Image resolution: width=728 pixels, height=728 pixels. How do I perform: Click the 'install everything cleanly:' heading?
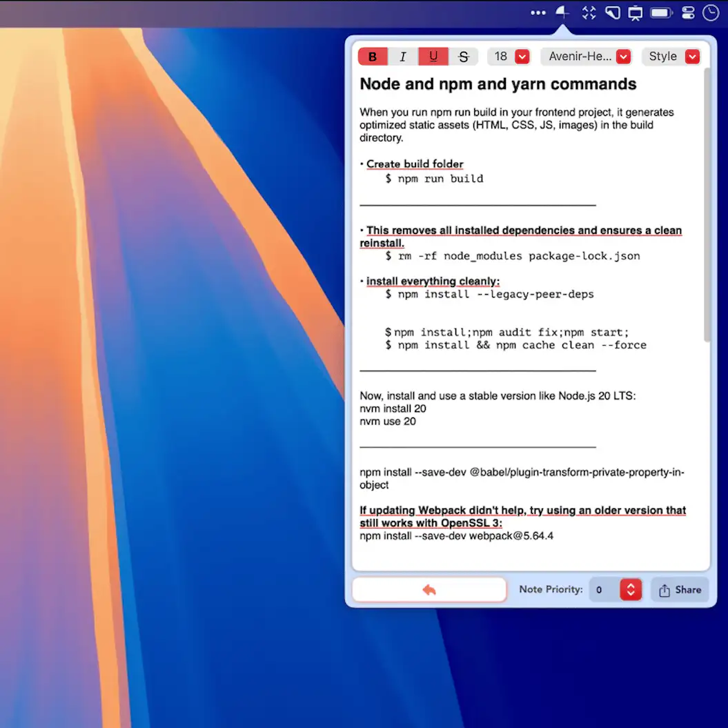click(433, 282)
